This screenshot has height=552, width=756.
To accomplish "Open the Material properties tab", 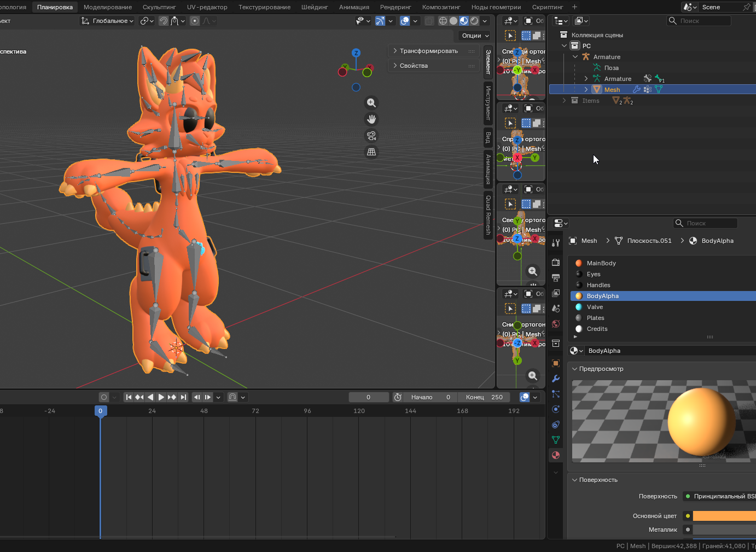I will pos(555,455).
